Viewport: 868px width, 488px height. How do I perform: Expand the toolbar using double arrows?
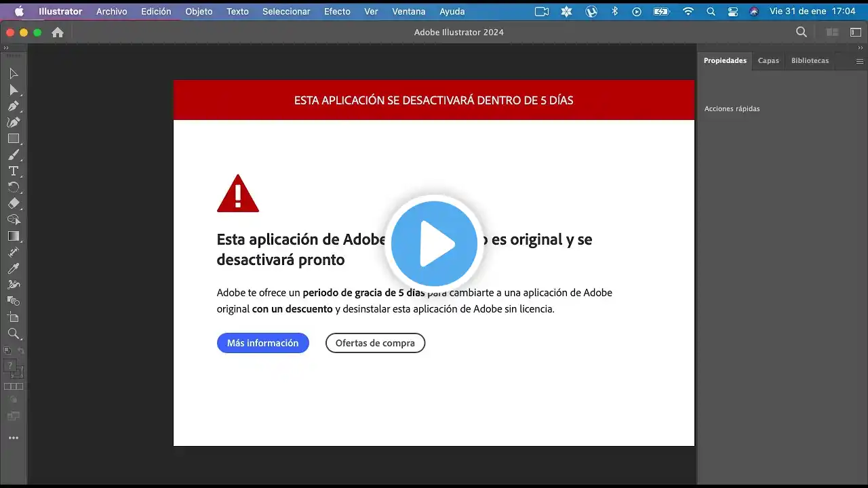tap(6, 48)
